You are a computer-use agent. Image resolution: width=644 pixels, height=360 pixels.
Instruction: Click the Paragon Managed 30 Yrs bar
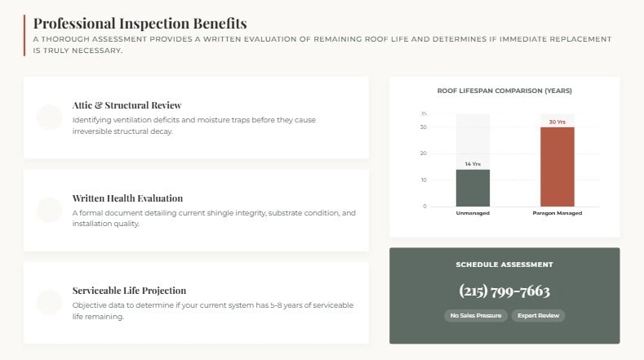(557, 167)
